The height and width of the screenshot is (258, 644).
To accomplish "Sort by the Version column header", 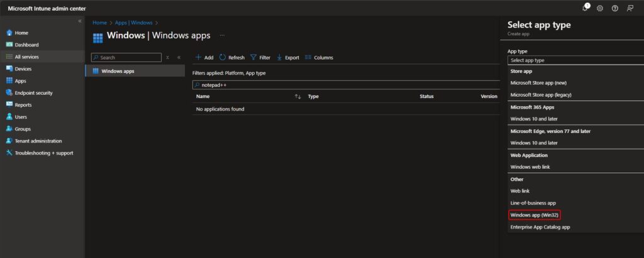I will 489,97.
